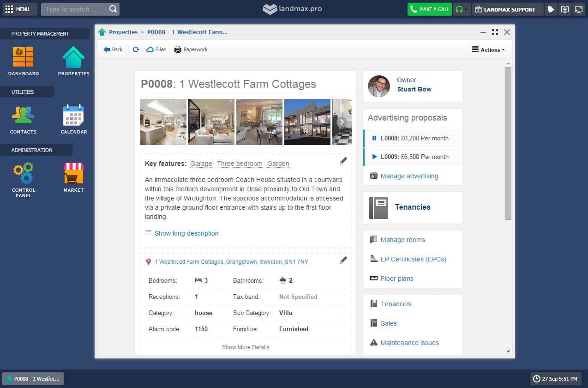Open the Manage advertising link
The height and width of the screenshot is (388, 588).
tap(409, 176)
